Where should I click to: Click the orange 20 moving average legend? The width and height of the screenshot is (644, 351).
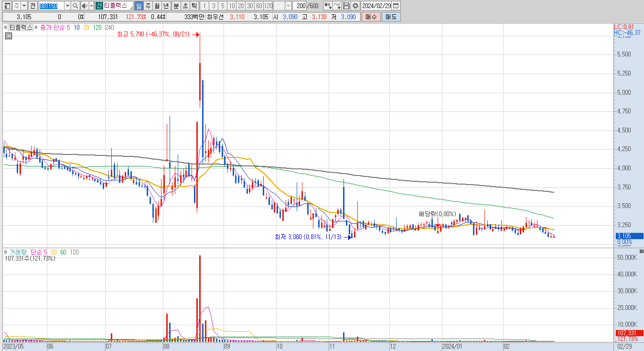coord(86,28)
